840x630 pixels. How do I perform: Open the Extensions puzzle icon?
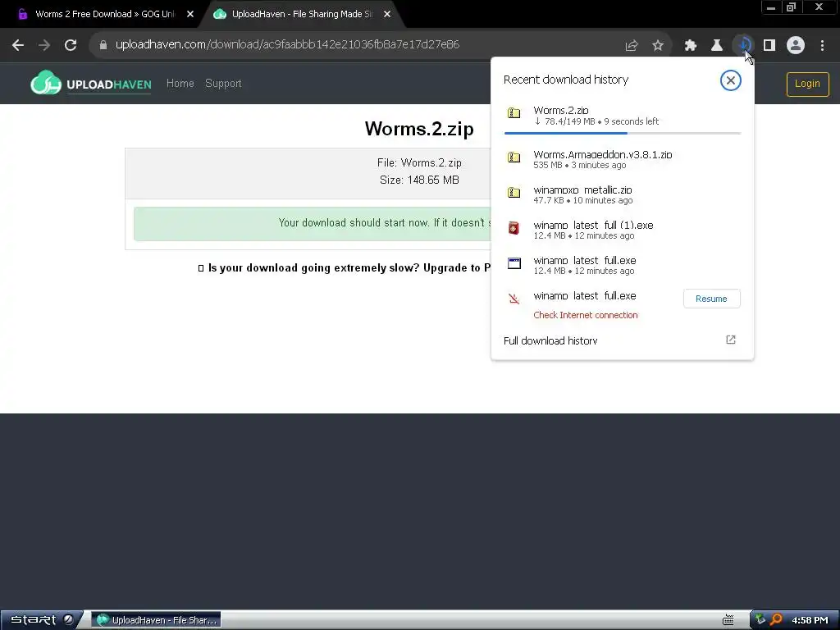pyautogui.click(x=690, y=46)
